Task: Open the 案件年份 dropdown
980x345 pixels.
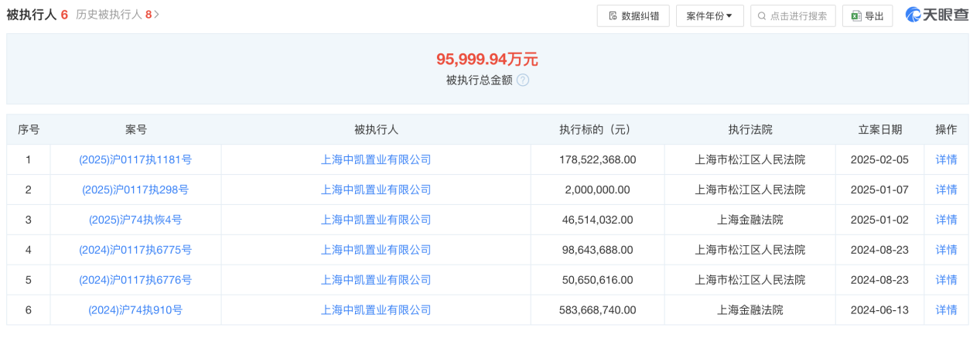Action: 709,15
